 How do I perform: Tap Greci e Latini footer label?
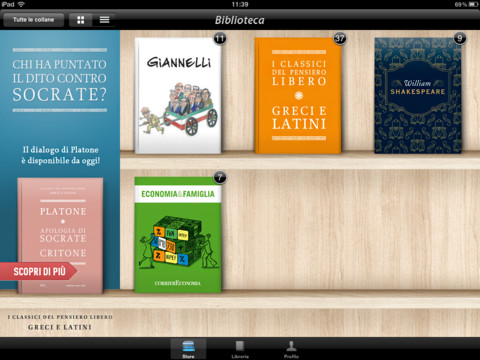[60, 327]
